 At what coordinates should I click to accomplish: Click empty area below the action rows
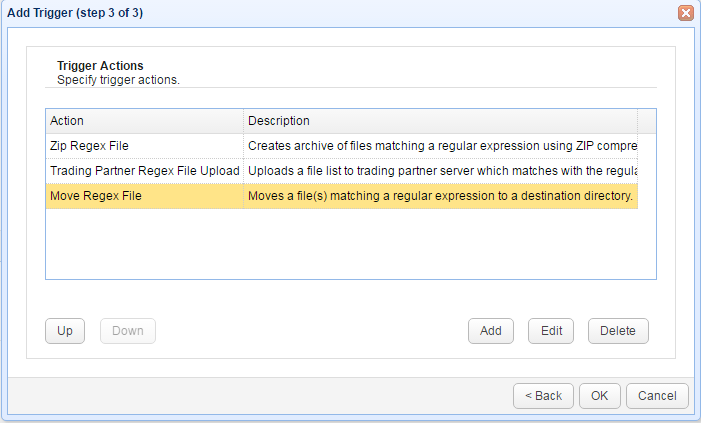[x=350, y=245]
